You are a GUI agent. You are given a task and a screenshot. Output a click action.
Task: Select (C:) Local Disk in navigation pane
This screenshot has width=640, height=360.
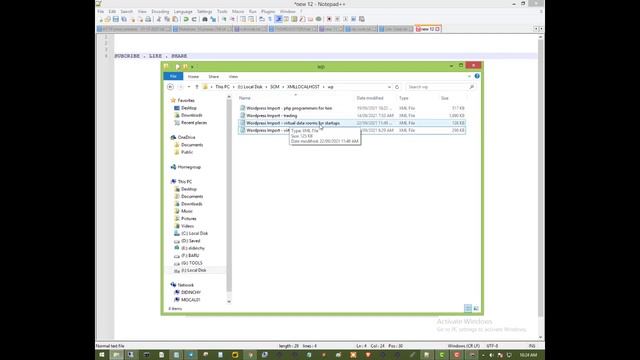194,233
